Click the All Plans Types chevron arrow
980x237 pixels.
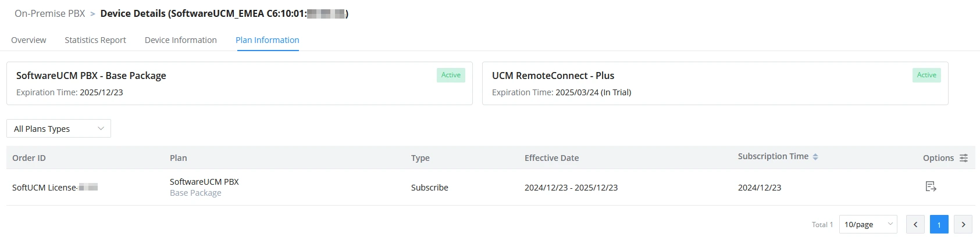pos(101,128)
